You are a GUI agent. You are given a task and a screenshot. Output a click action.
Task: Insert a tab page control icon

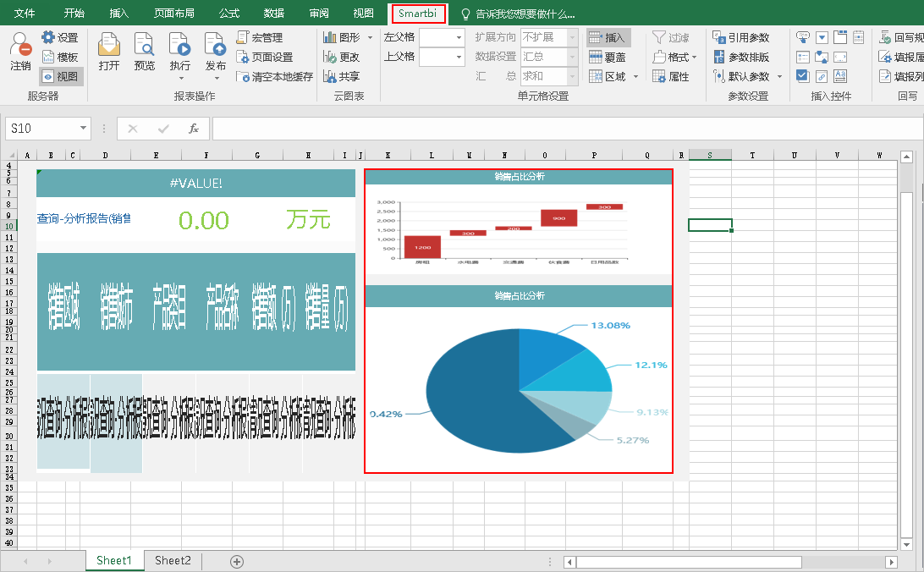click(840, 38)
